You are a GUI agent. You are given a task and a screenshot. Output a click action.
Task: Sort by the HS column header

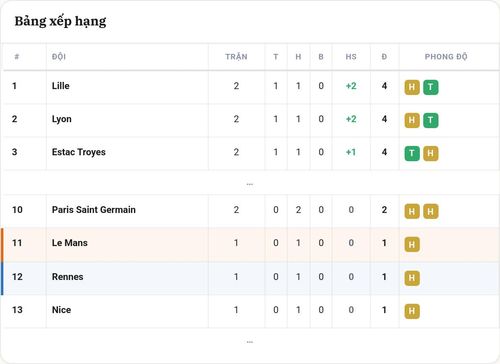[x=351, y=57]
